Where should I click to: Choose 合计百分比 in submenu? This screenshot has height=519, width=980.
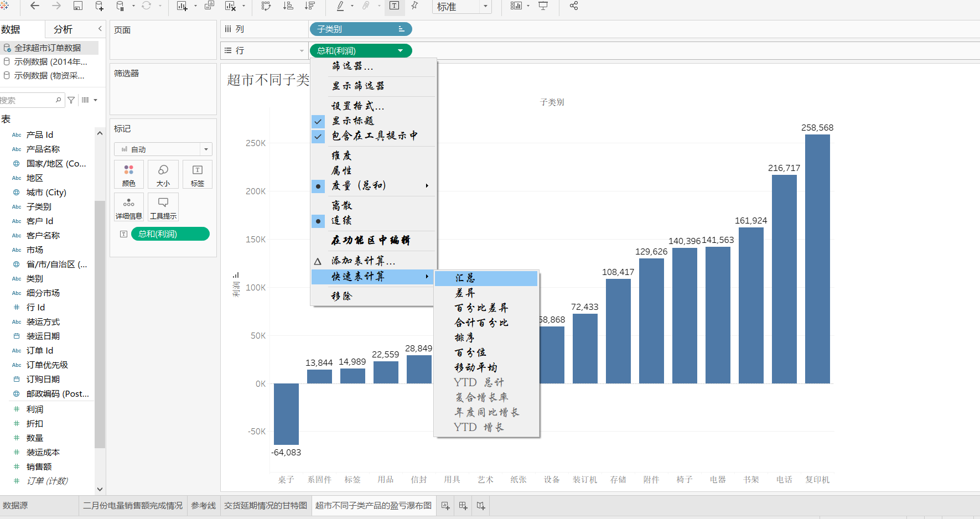click(486, 323)
